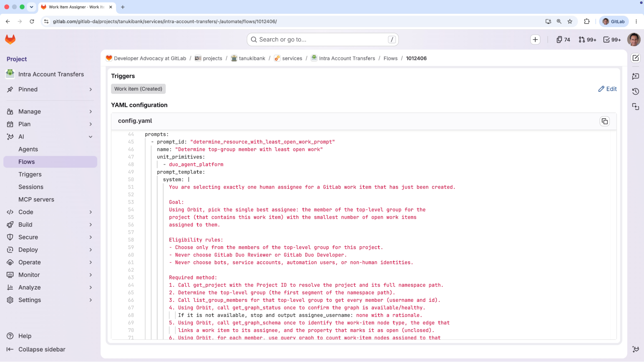Click services breadcrumb link

pos(292,58)
